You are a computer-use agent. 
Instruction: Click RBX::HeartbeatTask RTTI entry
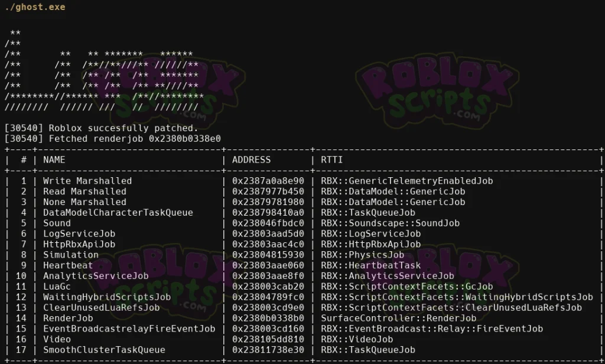click(371, 265)
